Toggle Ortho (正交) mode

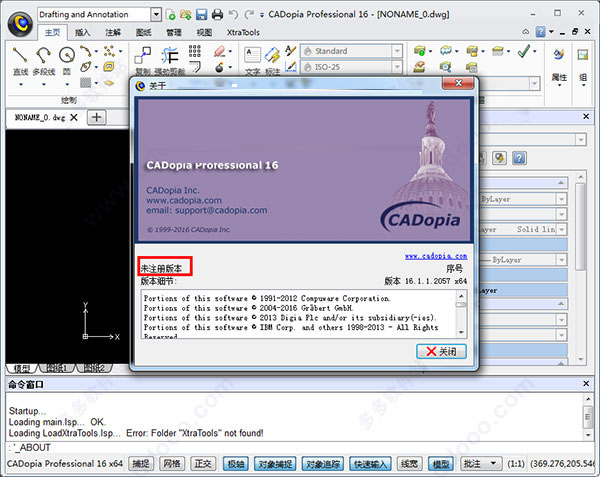pyautogui.click(x=203, y=464)
